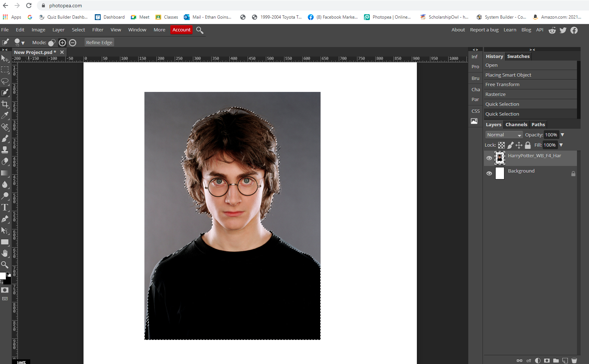Image resolution: width=589 pixels, height=364 pixels.
Task: Toggle lock all padlock icon
Action: click(x=528, y=145)
